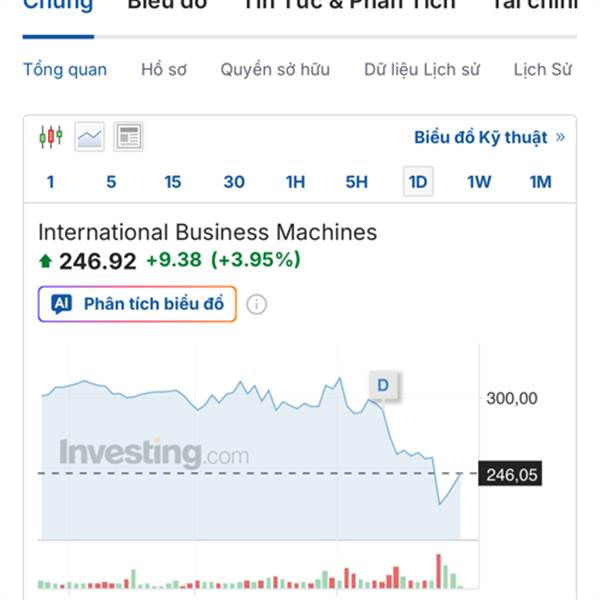
Task: Click the Phân tích biểu đồ button
Action: click(x=153, y=304)
